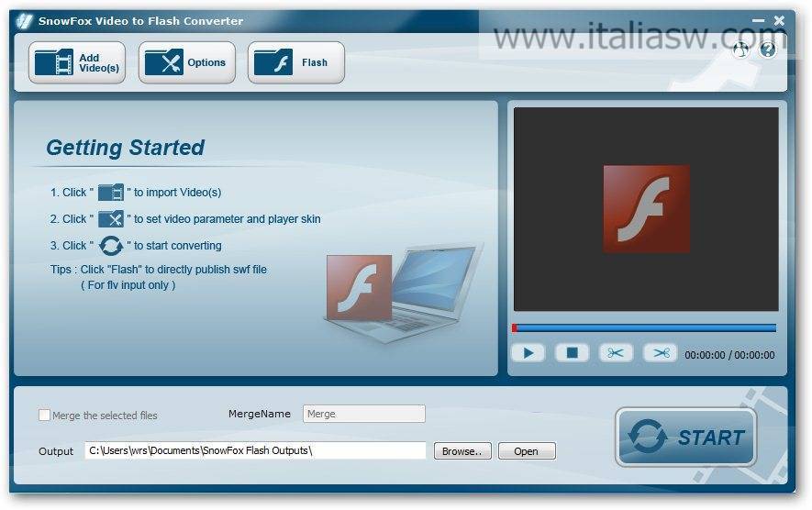Click the blue preview seek bar

[x=645, y=327]
